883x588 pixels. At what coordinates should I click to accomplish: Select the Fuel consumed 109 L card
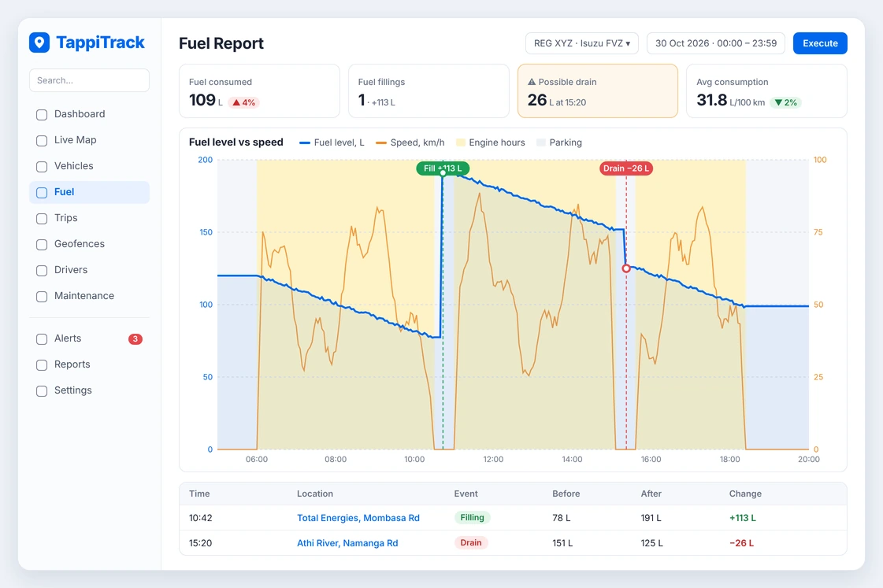(x=259, y=91)
